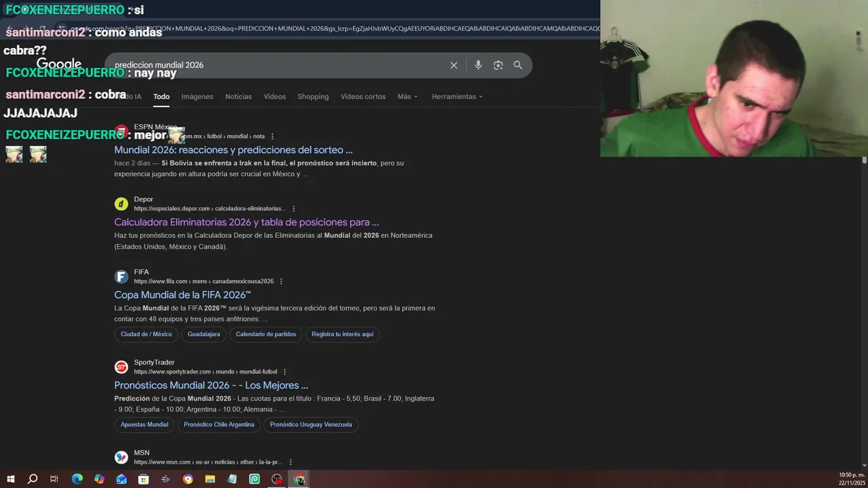Switch to the Noticias tab
Screen dimensions: 868x488
click(239, 96)
